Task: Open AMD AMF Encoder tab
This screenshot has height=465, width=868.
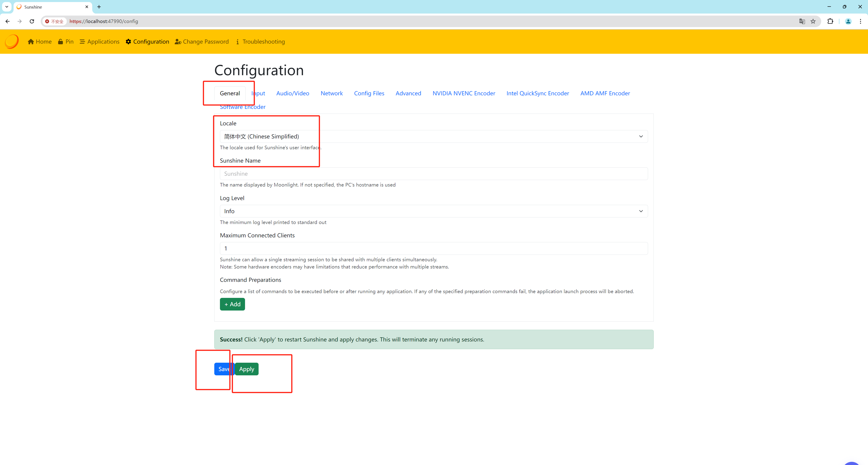Action: [605, 93]
